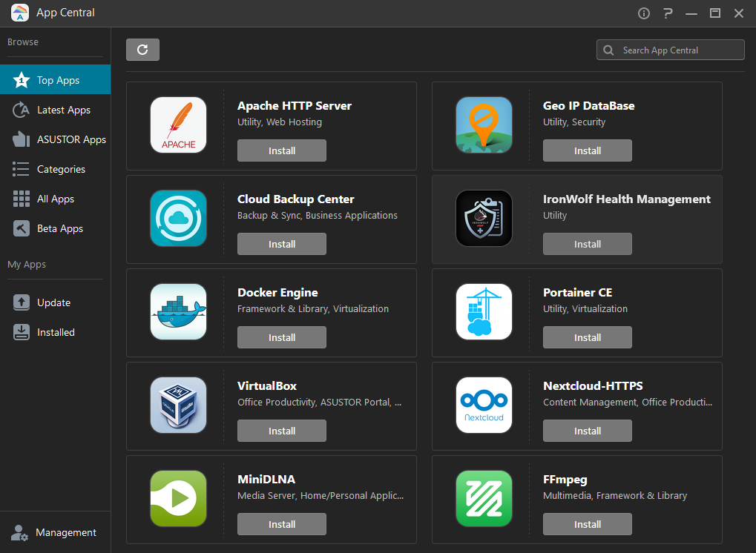The image size is (756, 553).
Task: Open the Cloud Backup Center app icon
Action: click(x=178, y=219)
